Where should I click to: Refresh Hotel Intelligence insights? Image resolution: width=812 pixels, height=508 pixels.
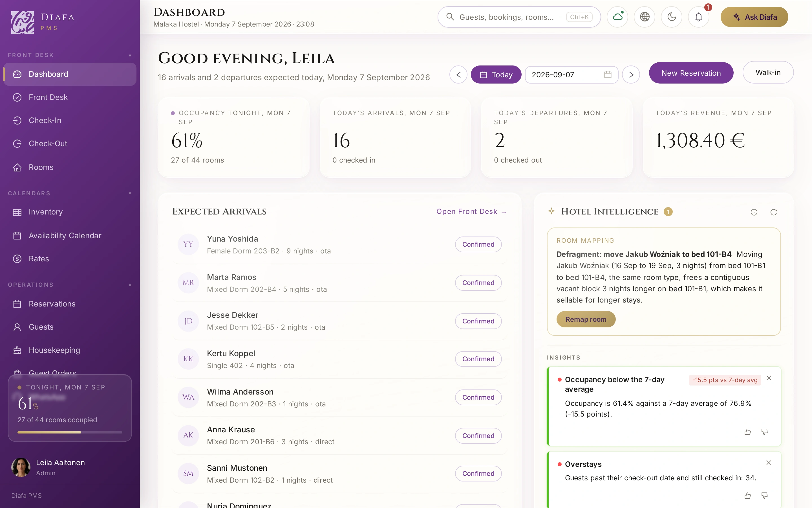(x=774, y=212)
